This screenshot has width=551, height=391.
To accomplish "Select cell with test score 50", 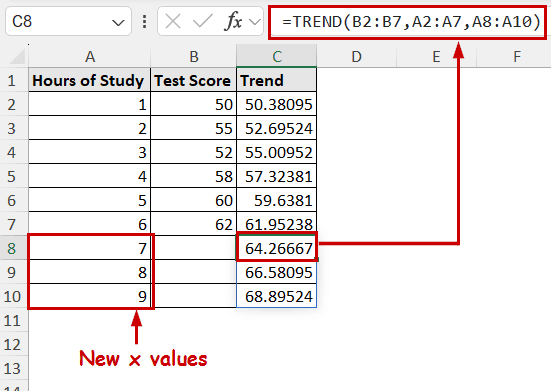I will [194, 104].
